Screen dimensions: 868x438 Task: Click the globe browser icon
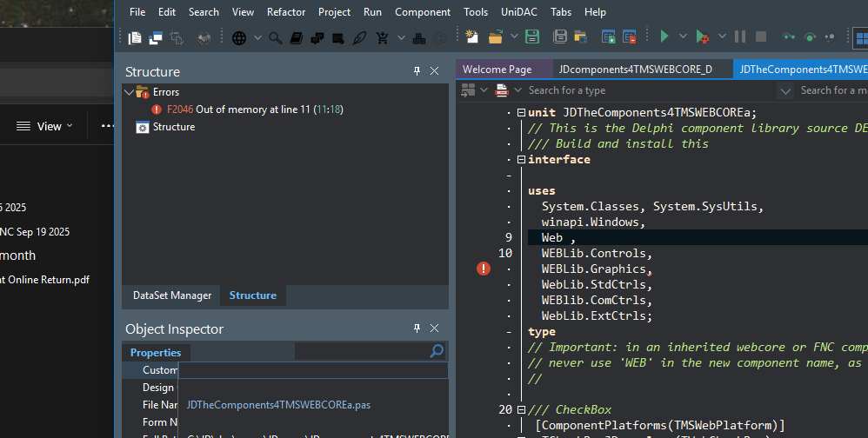coord(238,37)
